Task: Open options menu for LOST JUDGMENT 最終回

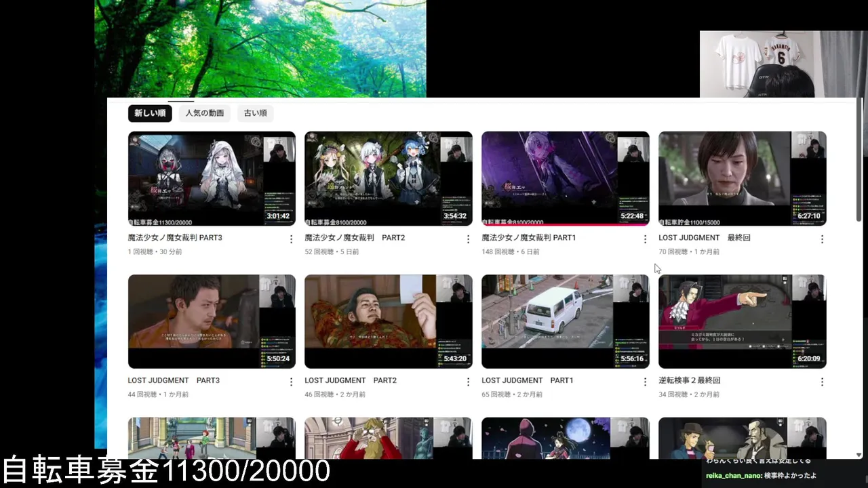Action: tap(822, 239)
